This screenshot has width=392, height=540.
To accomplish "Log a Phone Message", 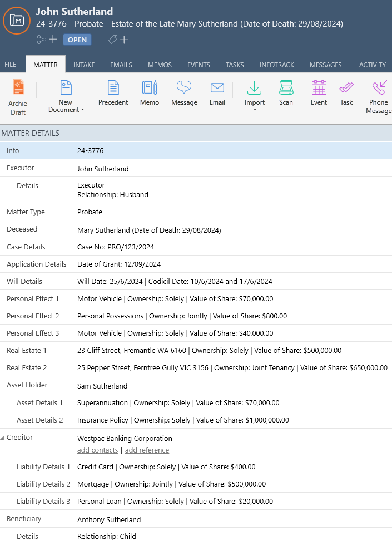I will [378, 97].
